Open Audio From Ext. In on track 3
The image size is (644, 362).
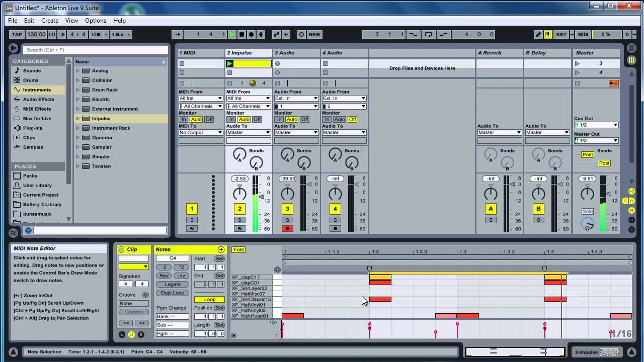click(x=296, y=98)
